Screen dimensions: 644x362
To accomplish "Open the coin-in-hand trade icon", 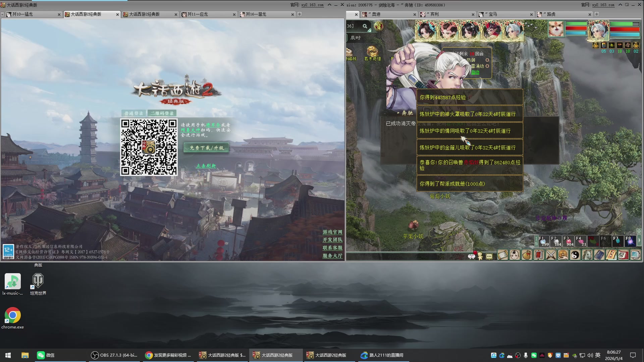I will [563, 255].
